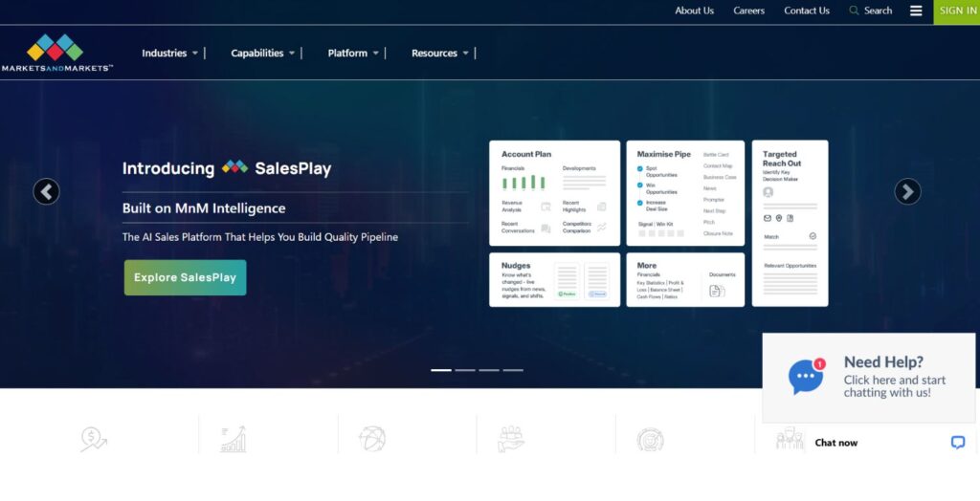The width and height of the screenshot is (980, 501).
Task: Click blue speech icon beside Chat now
Action: click(x=957, y=443)
